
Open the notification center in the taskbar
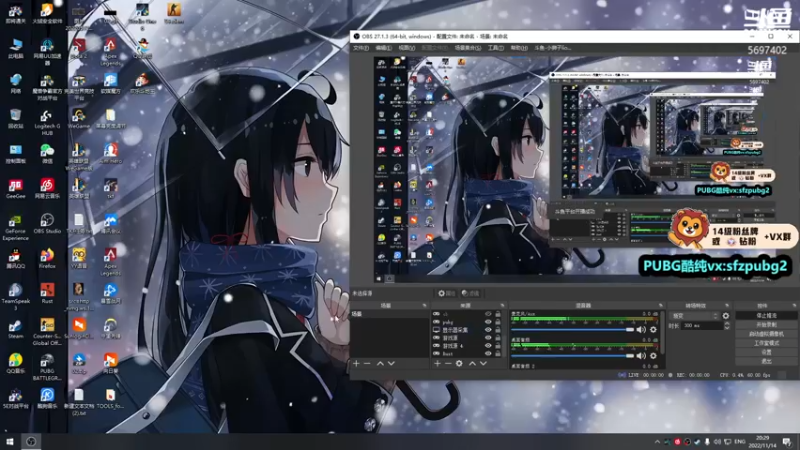(788, 441)
